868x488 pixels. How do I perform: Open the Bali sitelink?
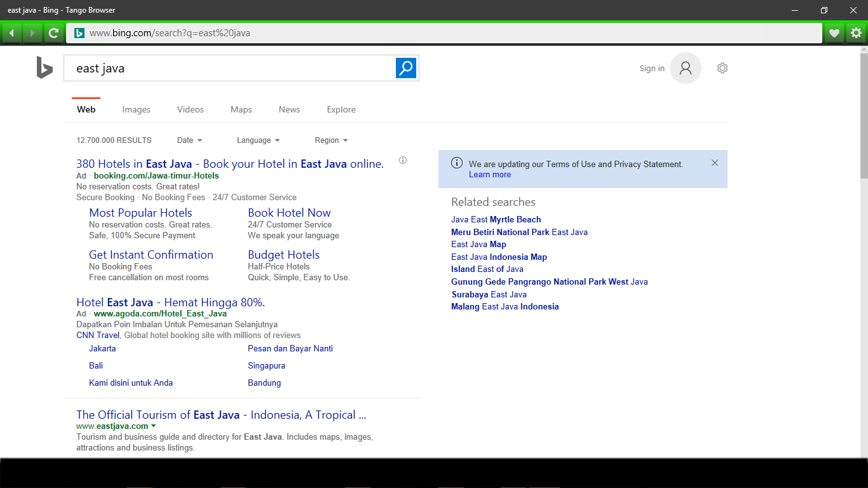pyautogui.click(x=96, y=365)
